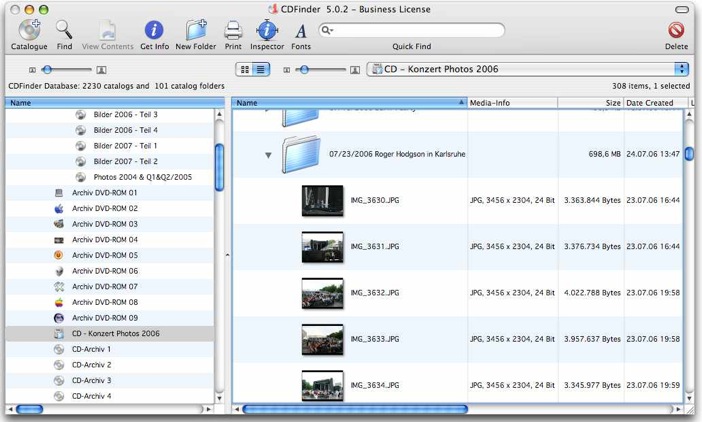Select the Roger Hodgson in Karlsruhe folder icon
This screenshot has height=422, width=702.
pos(301,154)
